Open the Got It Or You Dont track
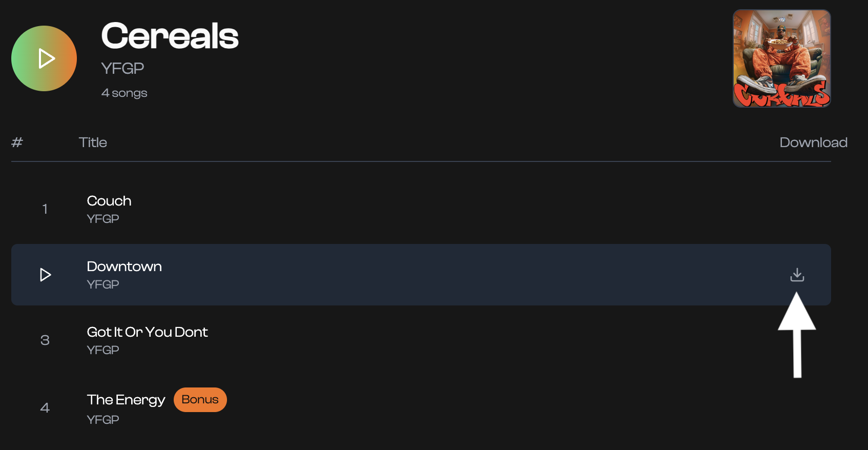Image resolution: width=868 pixels, height=450 pixels. [147, 332]
